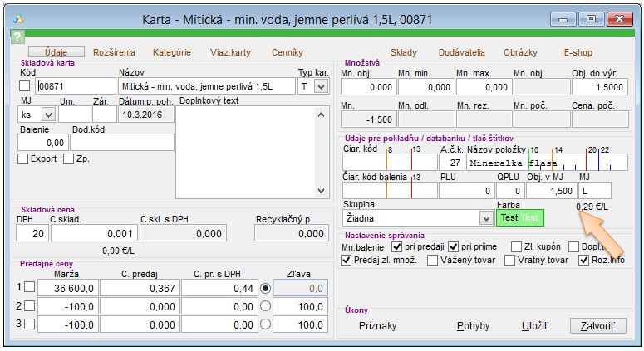644x351 pixels.
Task: Click the Dátum p. poh. field
Action: 146,115
